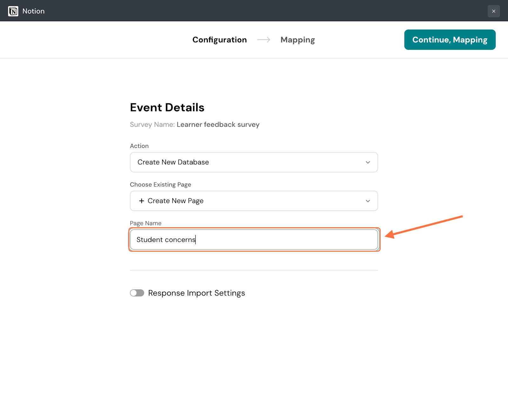The height and width of the screenshot is (420, 508).
Task: Click the Response Import Settings label
Action: [196, 293]
